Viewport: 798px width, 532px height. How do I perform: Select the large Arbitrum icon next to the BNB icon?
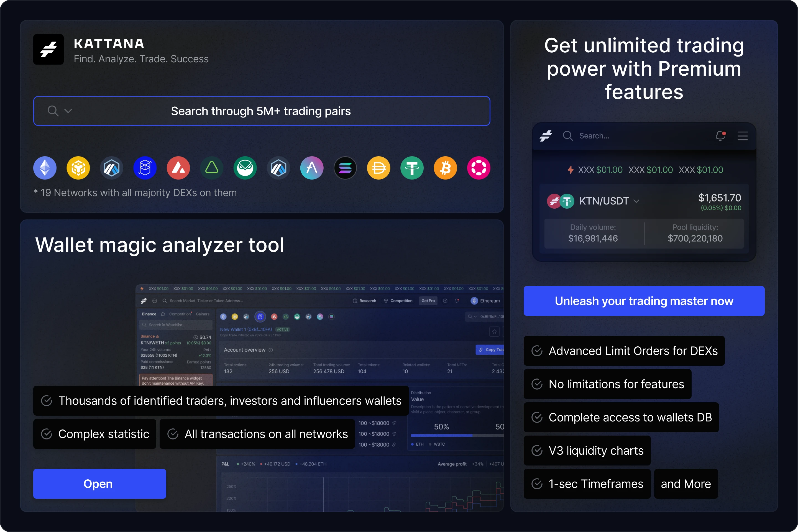[x=112, y=168]
